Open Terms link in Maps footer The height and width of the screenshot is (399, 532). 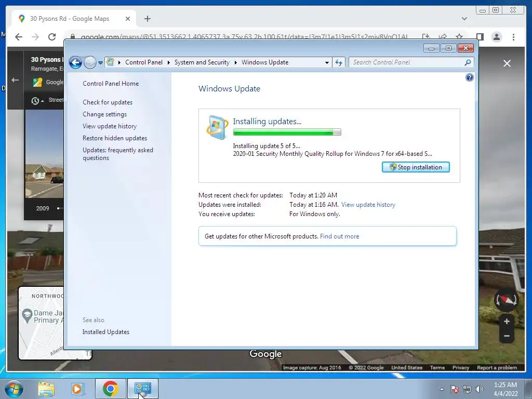click(x=437, y=367)
